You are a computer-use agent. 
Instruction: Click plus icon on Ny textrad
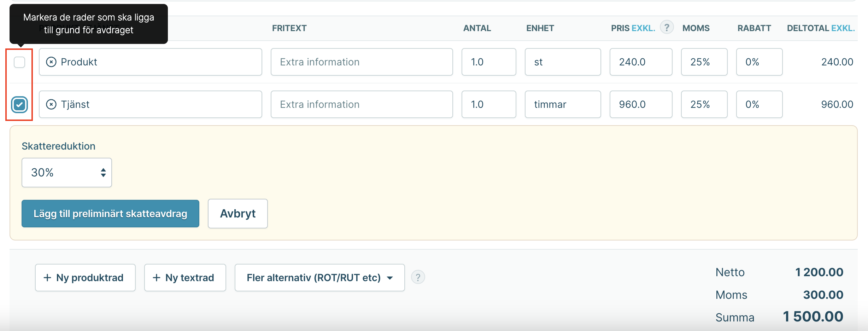(157, 278)
